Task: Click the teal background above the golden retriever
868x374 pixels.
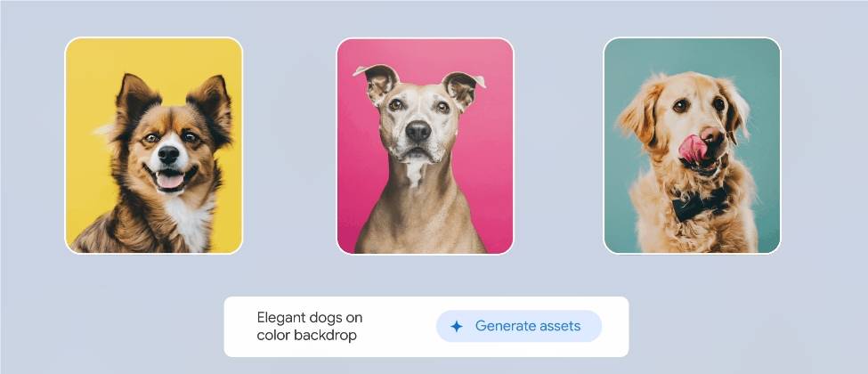Action: [x=692, y=54]
